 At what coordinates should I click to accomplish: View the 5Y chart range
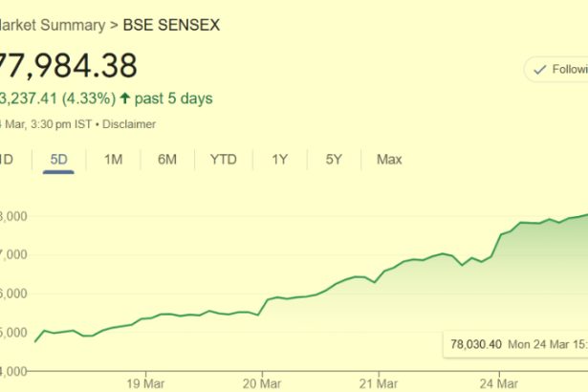click(334, 160)
